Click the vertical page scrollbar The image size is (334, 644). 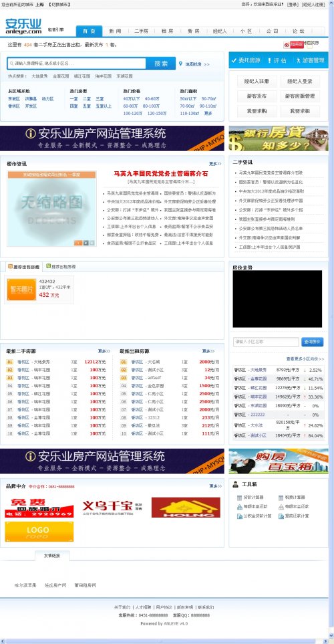click(x=331, y=320)
